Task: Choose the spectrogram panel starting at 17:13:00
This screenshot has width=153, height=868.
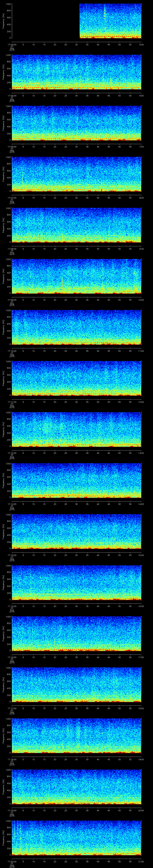Action: coord(76,480)
